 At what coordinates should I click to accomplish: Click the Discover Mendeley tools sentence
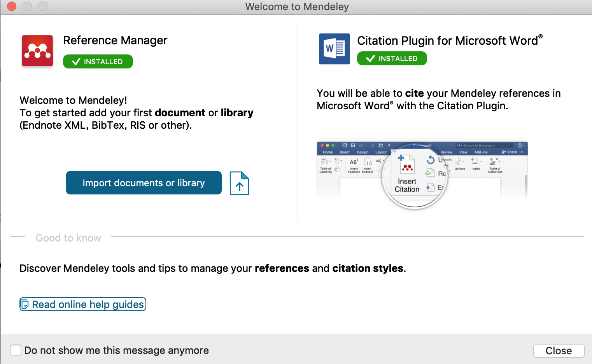[213, 268]
